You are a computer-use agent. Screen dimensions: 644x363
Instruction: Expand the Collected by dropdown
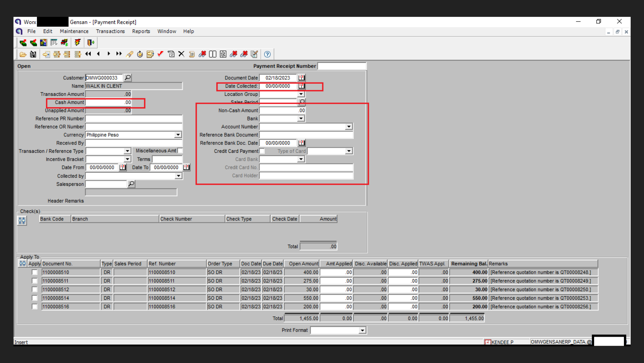(178, 176)
